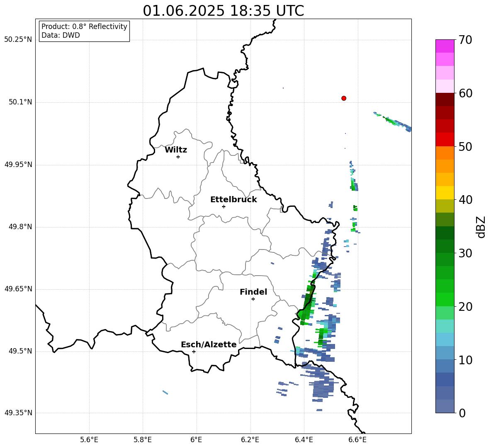Click the 60 tick on colorbar

(466, 93)
